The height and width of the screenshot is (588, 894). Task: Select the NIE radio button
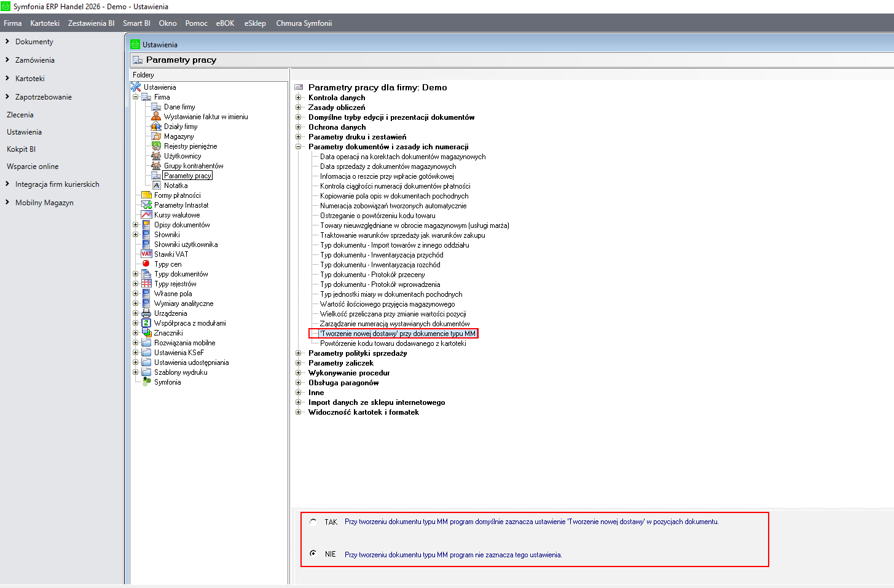[x=313, y=554]
